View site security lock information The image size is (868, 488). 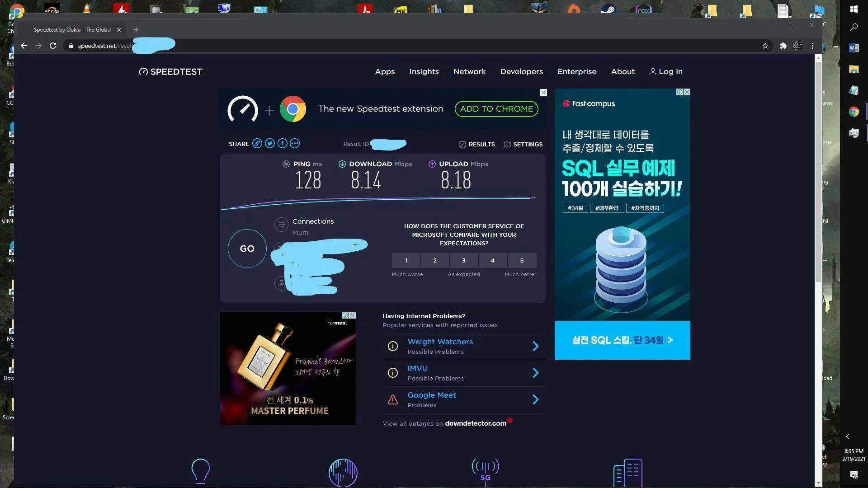(71, 46)
